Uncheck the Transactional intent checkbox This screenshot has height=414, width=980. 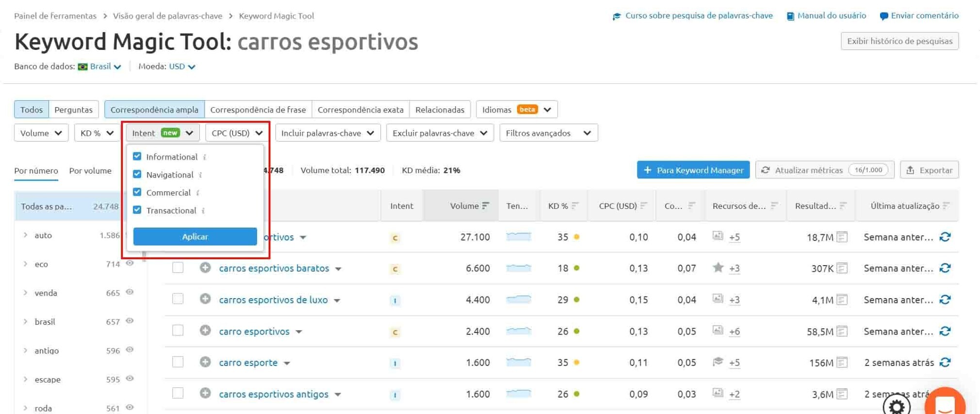137,210
